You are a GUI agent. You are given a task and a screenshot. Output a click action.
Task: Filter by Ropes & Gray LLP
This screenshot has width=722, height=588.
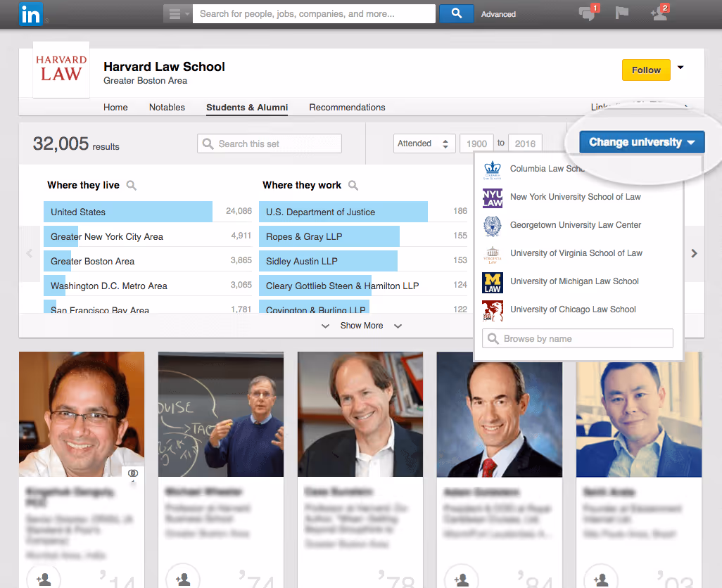(x=363, y=236)
